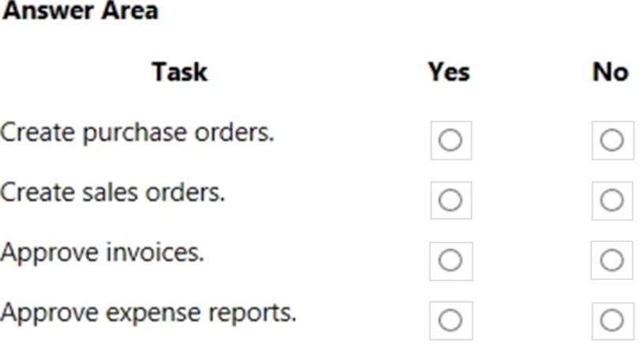Viewport: 644px width, 351px height.
Task: Pick Yes for Approve expense reports
Action: [x=450, y=321]
